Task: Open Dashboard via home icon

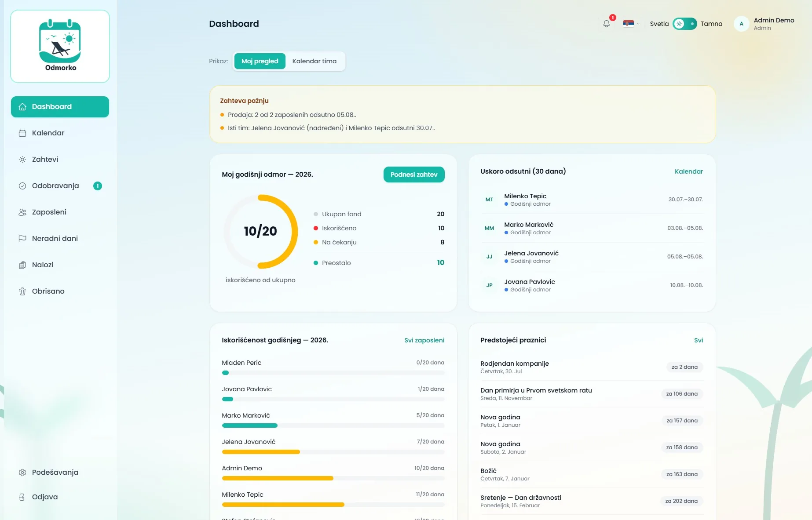Action: click(x=22, y=107)
